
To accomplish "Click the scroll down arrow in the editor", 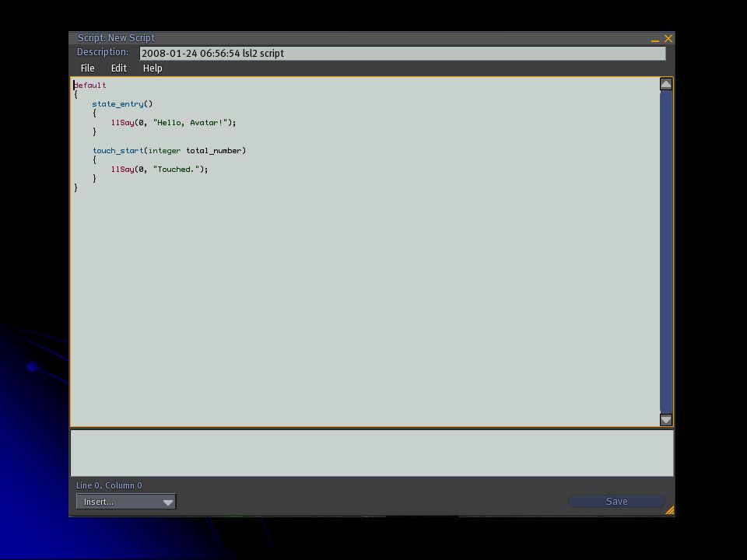I will 666,419.
